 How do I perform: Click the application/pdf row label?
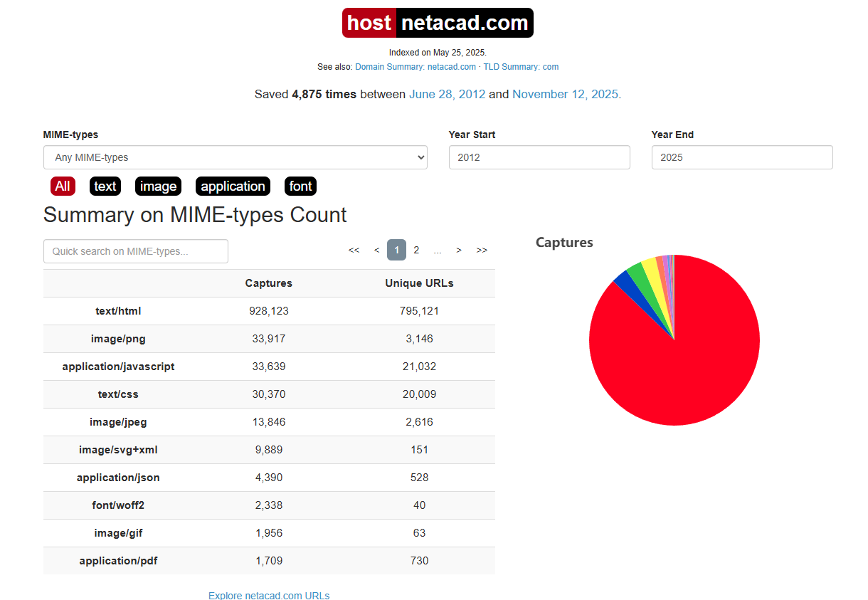[118, 561]
